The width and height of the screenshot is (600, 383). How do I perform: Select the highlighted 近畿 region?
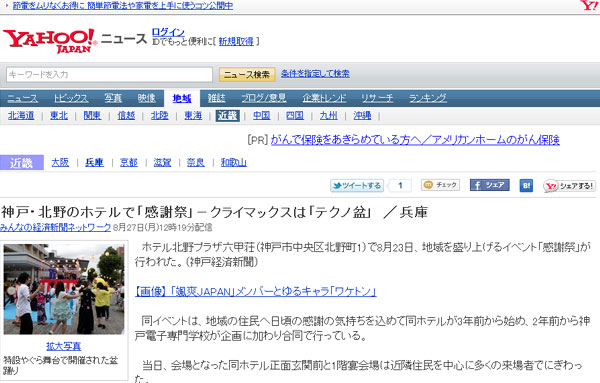228,116
